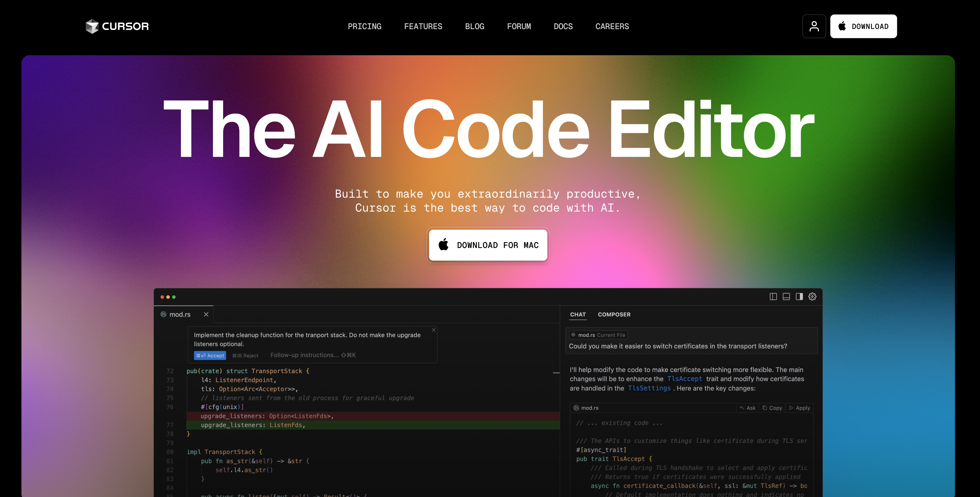
Task: Click line number 80 in the gutter
Action: [x=170, y=452]
